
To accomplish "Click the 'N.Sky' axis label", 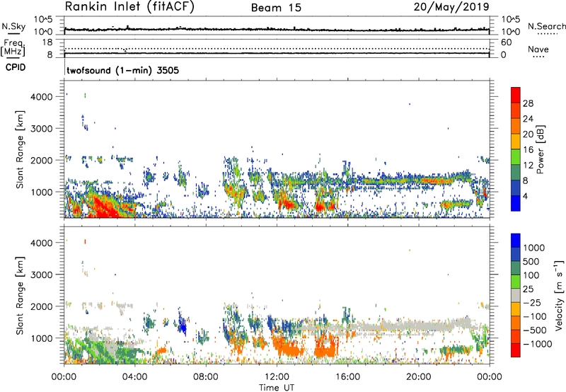I will click(13, 26).
